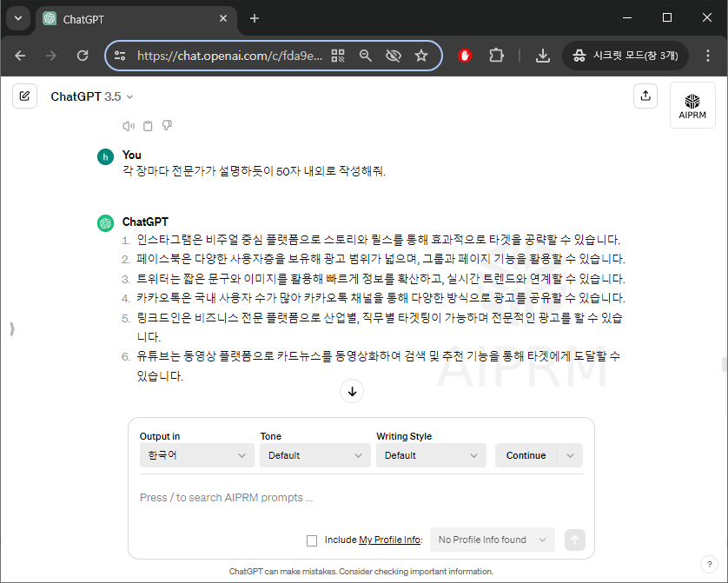Enable Include My Profile Info checkbox
Screen dimensions: 728x583
312,540
